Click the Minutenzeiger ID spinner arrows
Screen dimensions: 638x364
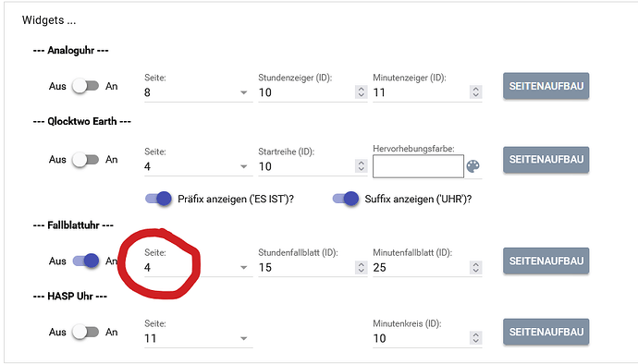(475, 91)
